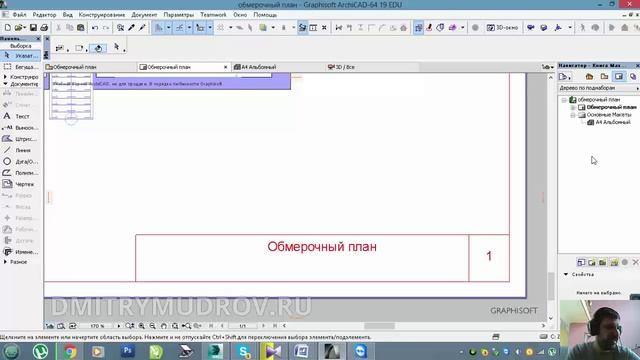Collapse the 'Документирование' toolbox group
Screen dimensions: 640x360
coord(5,84)
